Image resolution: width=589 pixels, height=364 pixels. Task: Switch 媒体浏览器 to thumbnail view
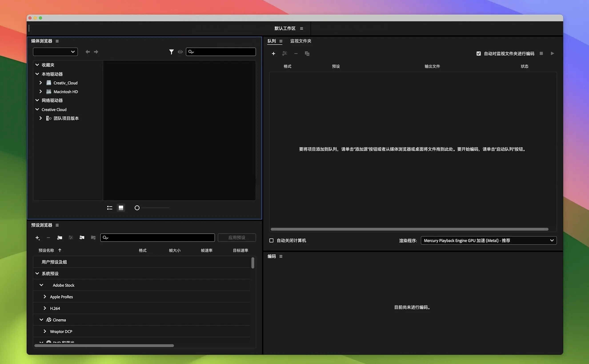coord(121,208)
